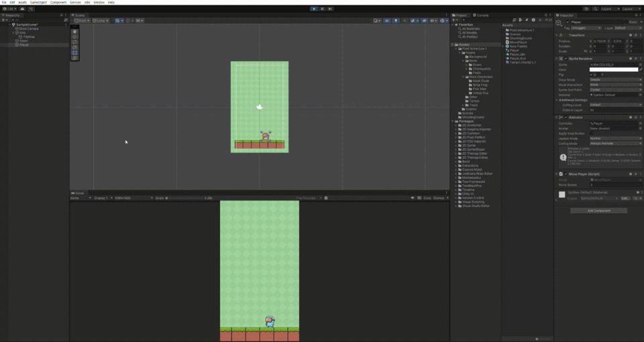The width and height of the screenshot is (644, 342).
Task: Toggle Flip X checkbox
Action: click(592, 74)
